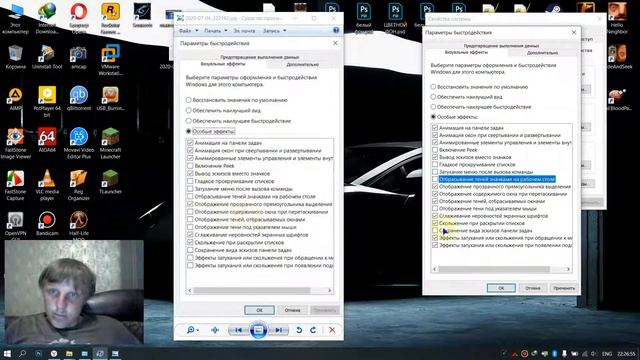Image resolution: width=640 pixels, height=360 pixels.
Task: Start the slideshow in Photo Viewer
Action: click(258, 330)
